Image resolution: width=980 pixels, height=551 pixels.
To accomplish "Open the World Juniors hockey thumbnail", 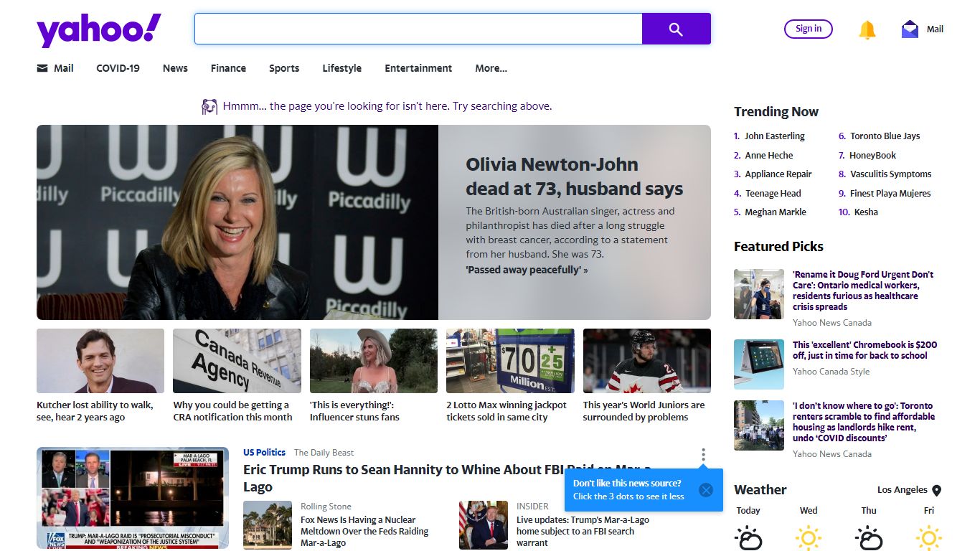I will [647, 361].
